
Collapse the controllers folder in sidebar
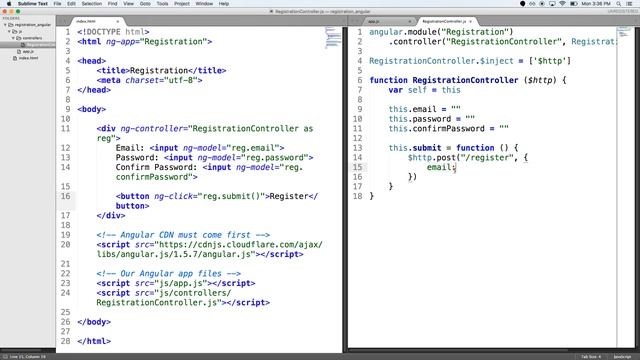coord(13,38)
